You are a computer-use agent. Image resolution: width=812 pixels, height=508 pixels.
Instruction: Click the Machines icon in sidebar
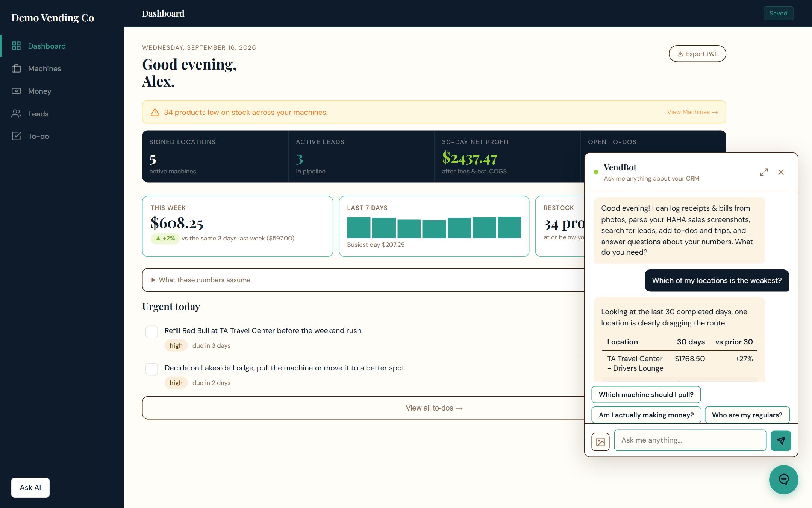point(16,68)
